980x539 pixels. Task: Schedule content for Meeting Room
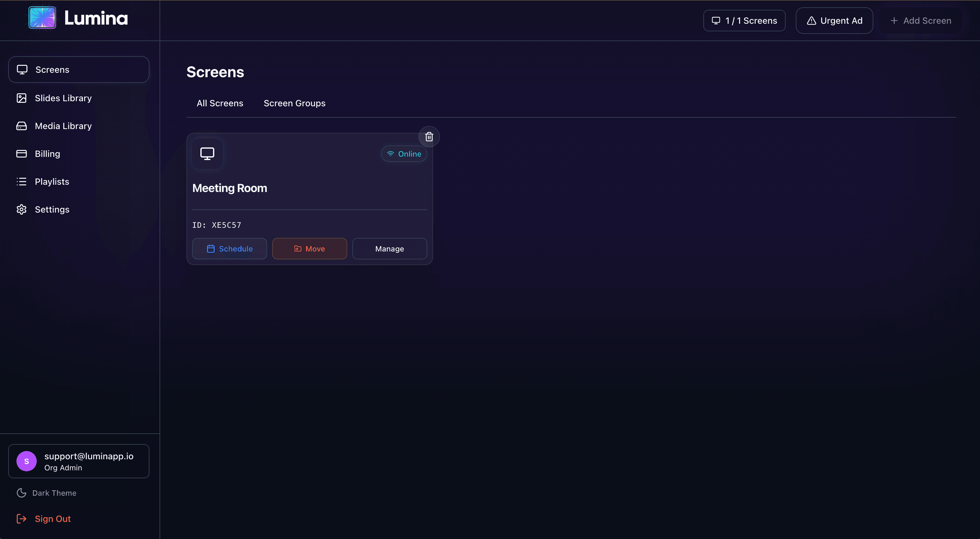click(x=229, y=249)
